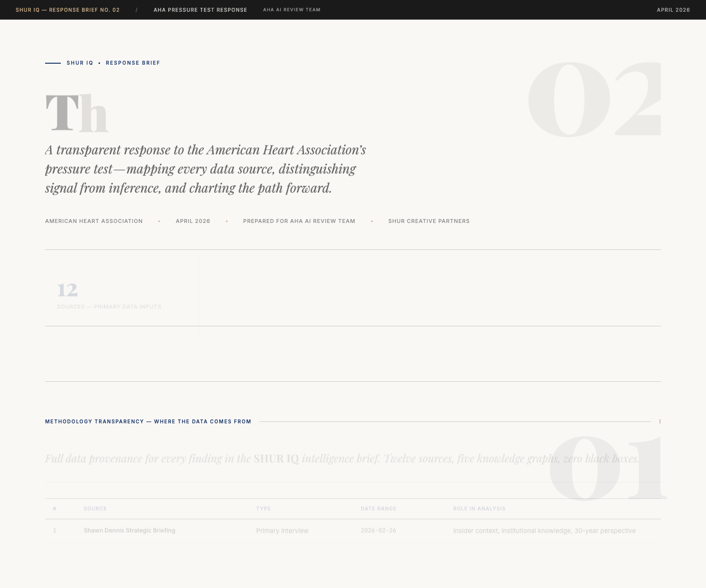
Task: Click the italic transparent response subtitle paragraph
Action: [205, 169]
